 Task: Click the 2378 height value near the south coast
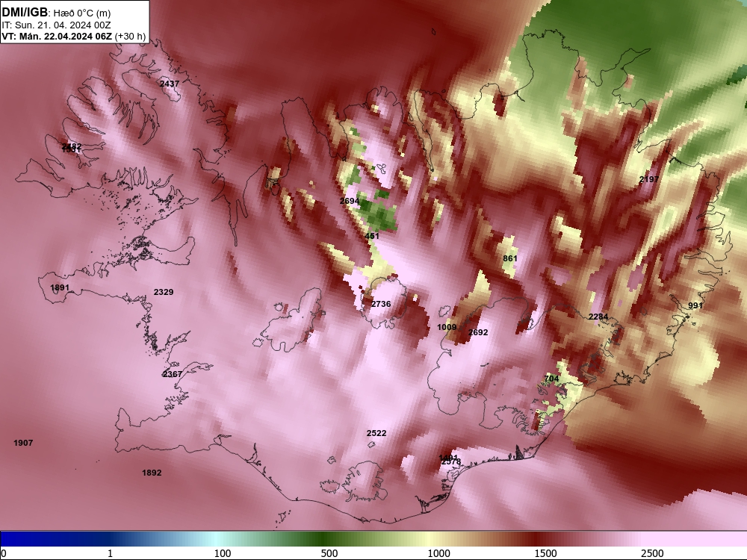[x=451, y=462]
